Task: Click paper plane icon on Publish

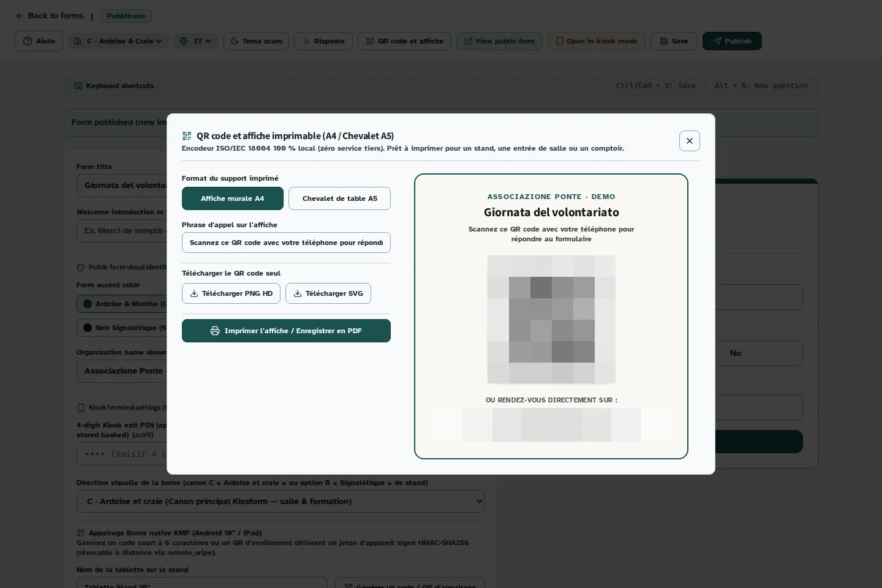Action: [717, 41]
